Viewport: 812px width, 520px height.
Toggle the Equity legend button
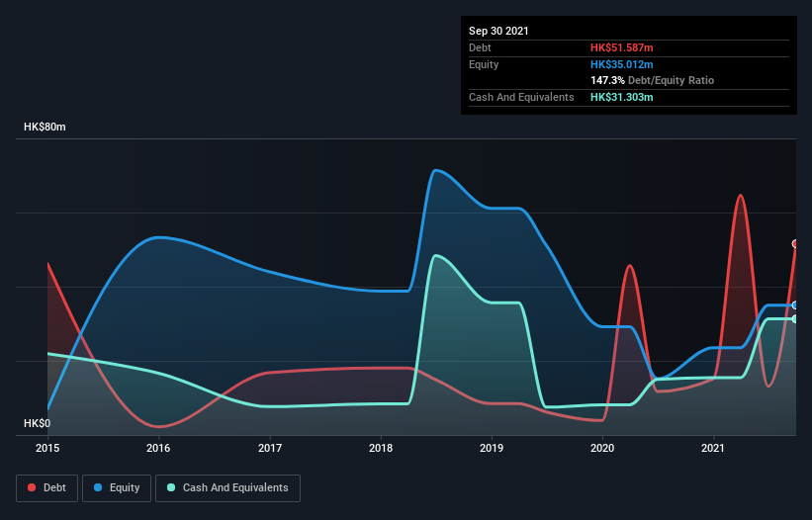click(117, 488)
